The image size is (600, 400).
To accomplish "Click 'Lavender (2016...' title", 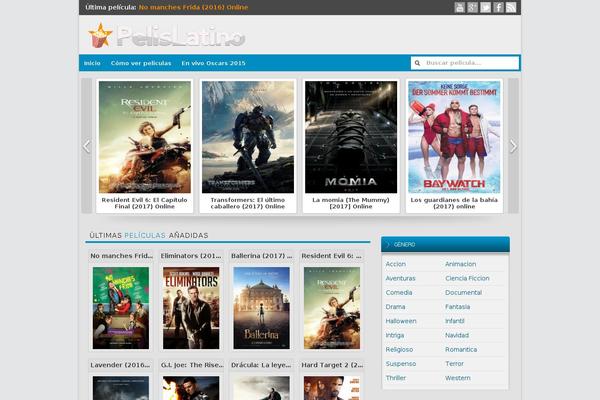I will 120,365.
